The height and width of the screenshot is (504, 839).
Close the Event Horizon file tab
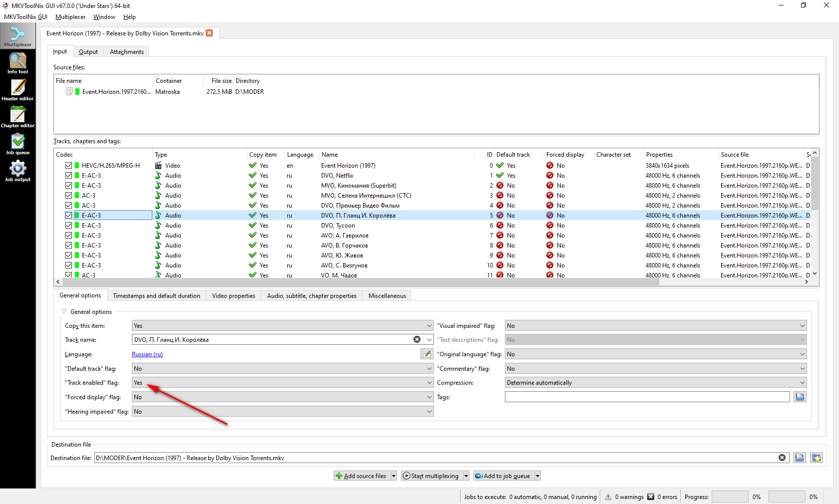pyautogui.click(x=209, y=33)
